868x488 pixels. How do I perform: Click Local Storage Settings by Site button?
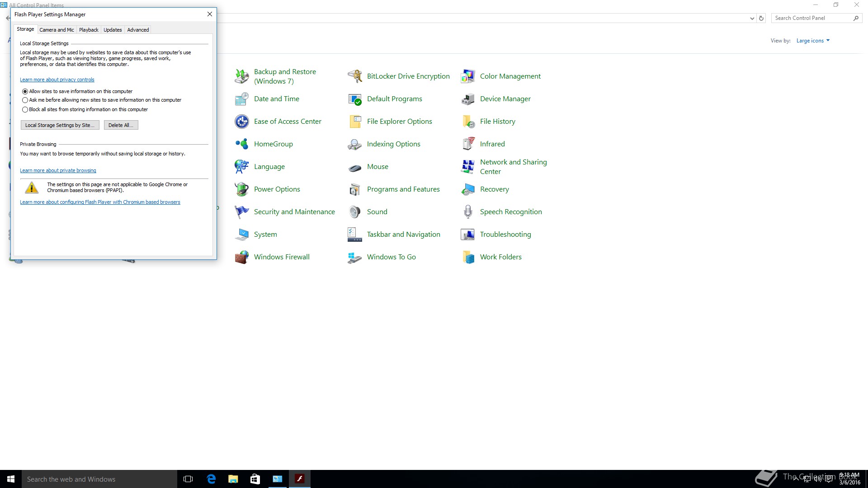(60, 125)
